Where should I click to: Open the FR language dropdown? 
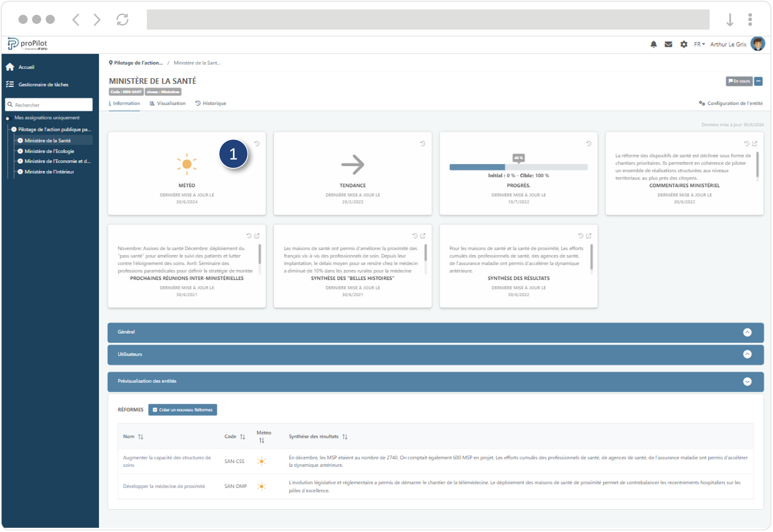pyautogui.click(x=699, y=44)
